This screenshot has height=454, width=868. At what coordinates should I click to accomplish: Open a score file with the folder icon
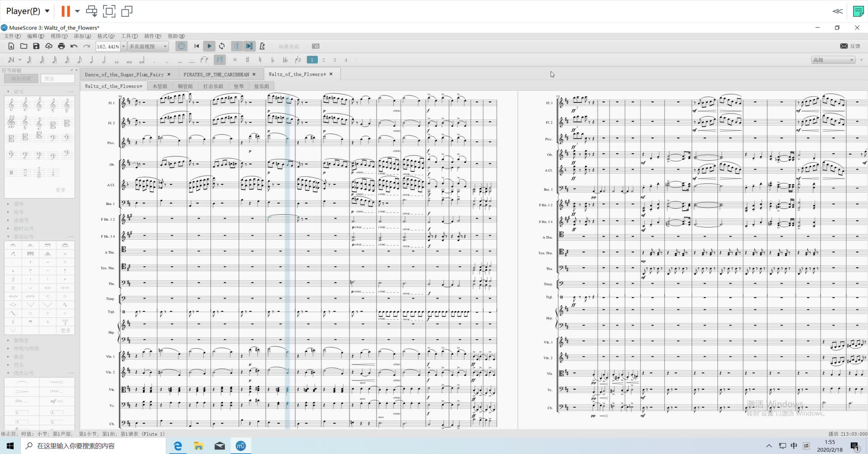[x=24, y=46]
